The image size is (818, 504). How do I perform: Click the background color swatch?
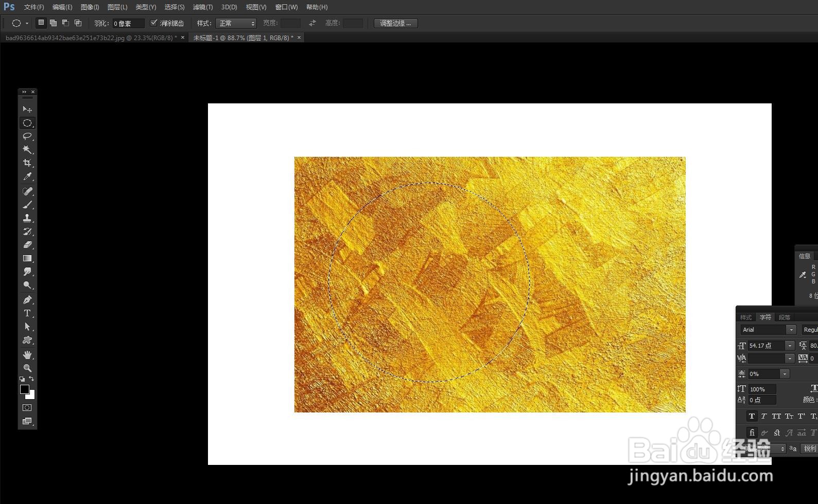(32, 396)
